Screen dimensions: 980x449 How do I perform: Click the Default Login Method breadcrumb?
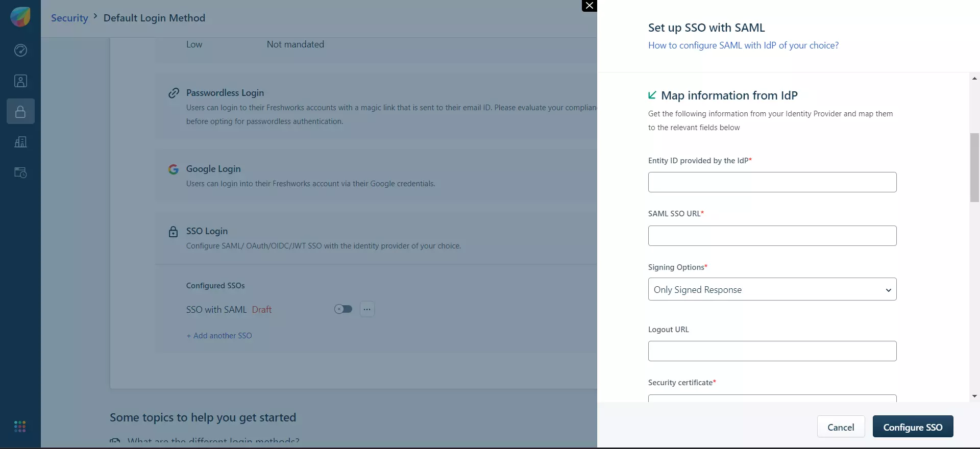[x=154, y=18]
